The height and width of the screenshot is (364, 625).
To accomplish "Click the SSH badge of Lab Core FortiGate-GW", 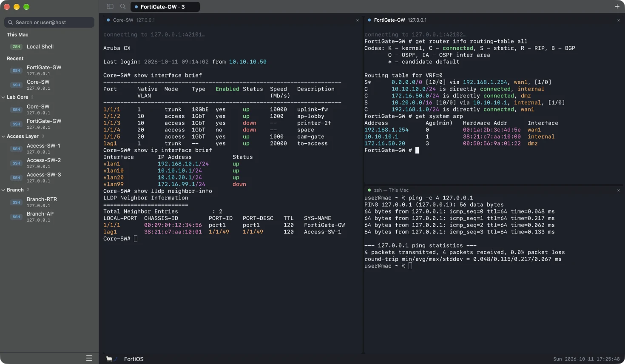I will tap(16, 124).
